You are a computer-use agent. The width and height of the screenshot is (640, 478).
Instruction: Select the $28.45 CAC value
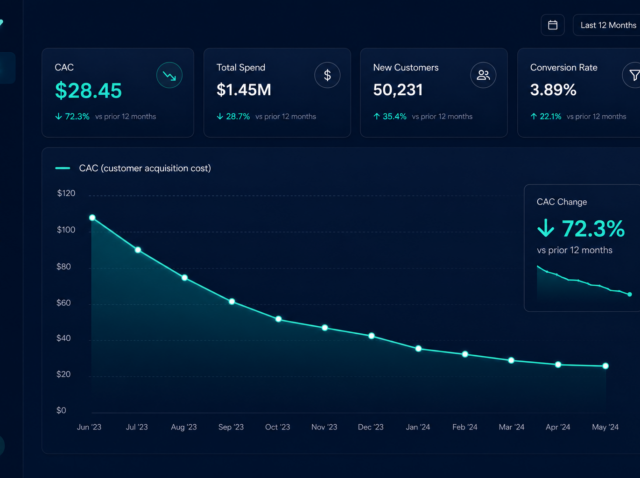tap(88, 90)
